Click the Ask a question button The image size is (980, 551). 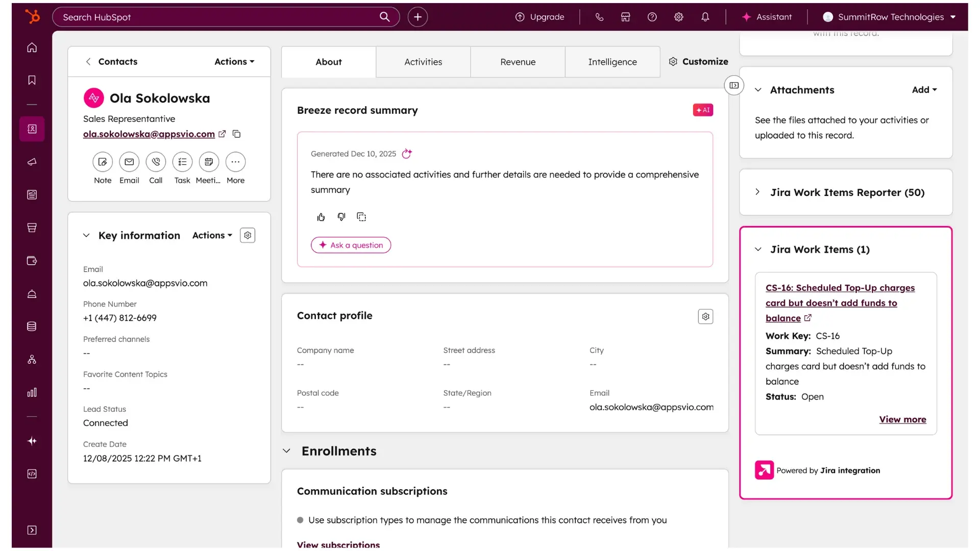tap(351, 245)
